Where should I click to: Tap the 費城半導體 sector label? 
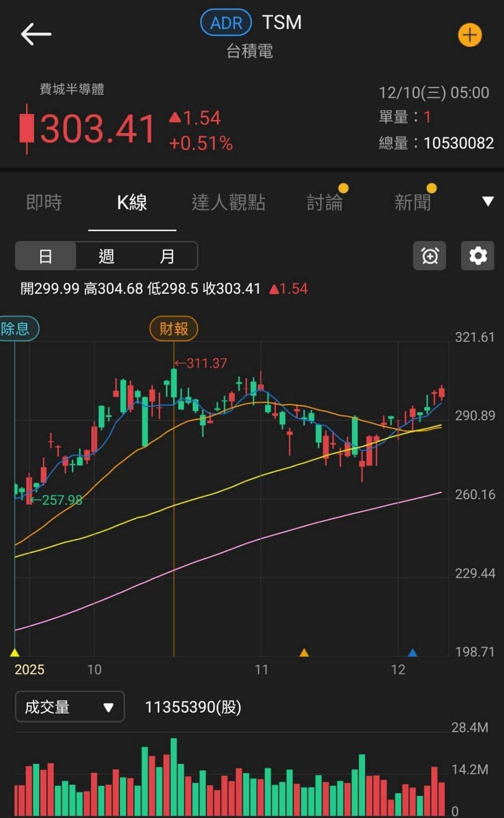click(72, 89)
